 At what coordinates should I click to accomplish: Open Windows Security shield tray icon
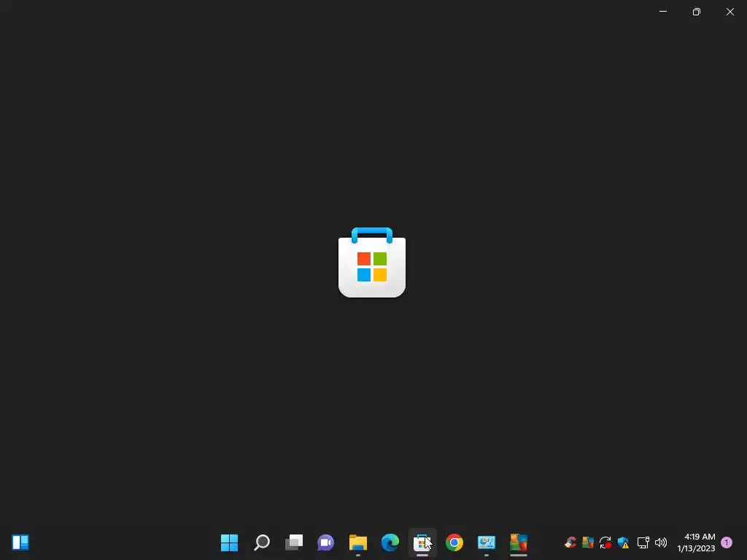pyautogui.click(x=623, y=542)
